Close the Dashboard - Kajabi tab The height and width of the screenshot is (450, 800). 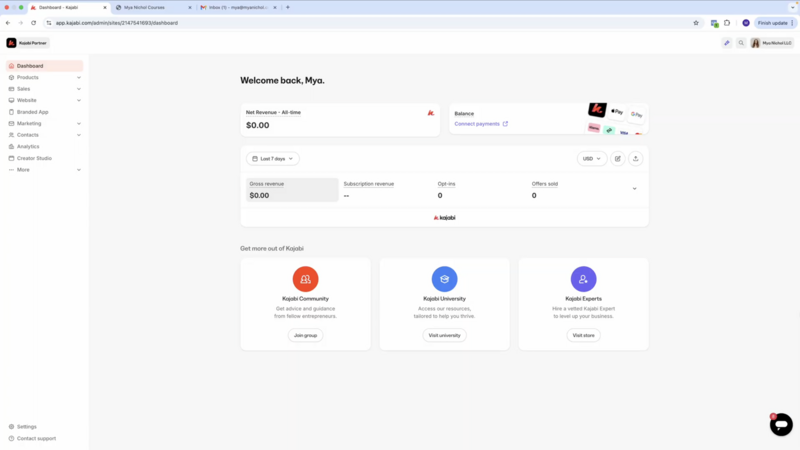[105, 8]
